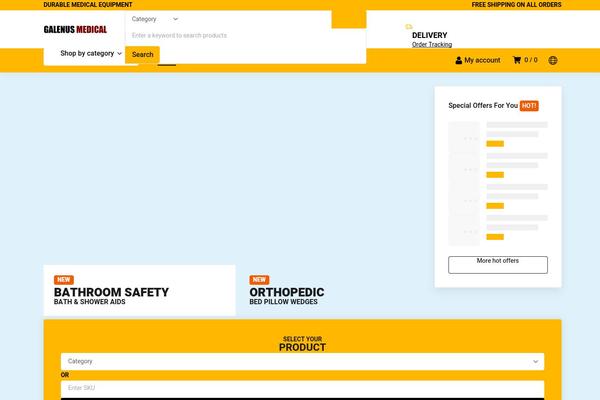
Task: Expand the Select Your Product Category dropdown
Action: 302,361
